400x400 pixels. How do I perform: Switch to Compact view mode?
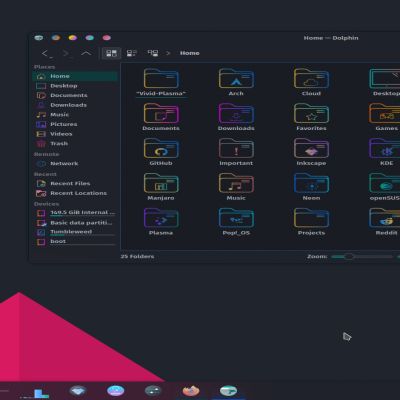[x=132, y=53]
